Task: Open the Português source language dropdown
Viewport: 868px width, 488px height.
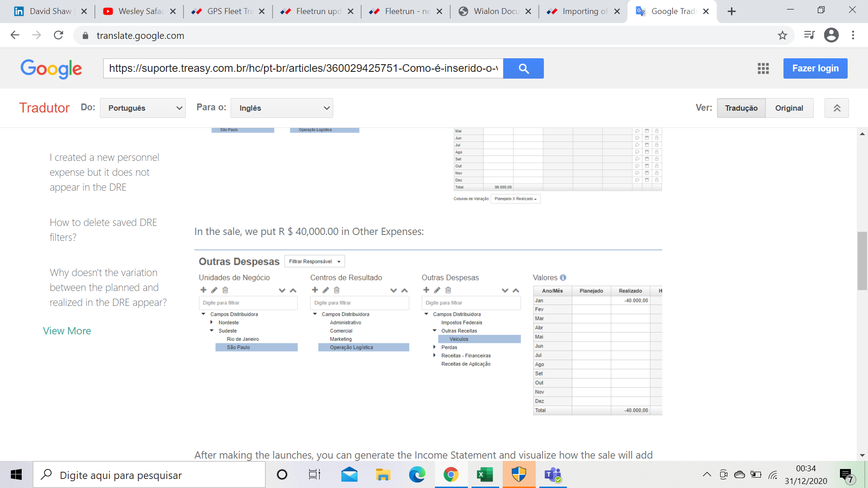Action: pos(143,108)
